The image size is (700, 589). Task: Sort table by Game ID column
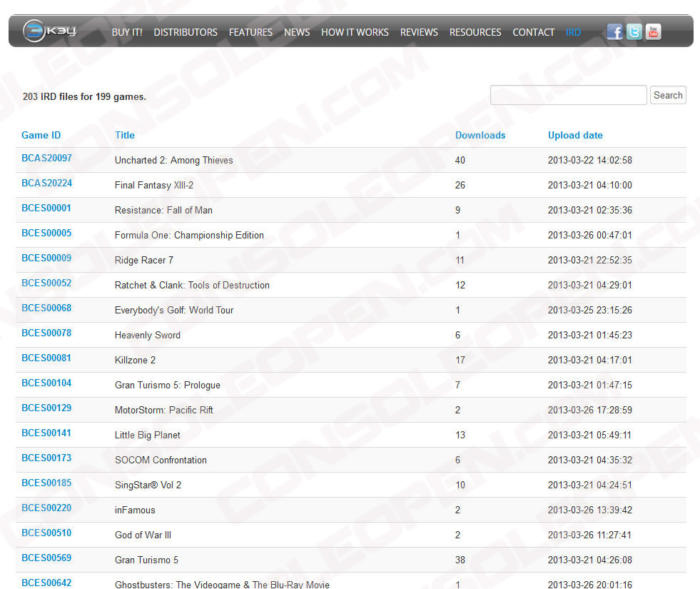[x=41, y=136]
